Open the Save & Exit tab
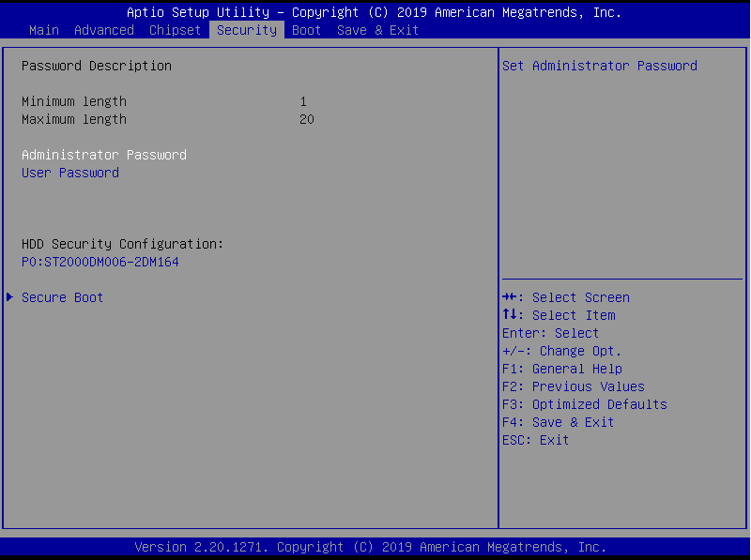751x560 pixels. coord(377,30)
